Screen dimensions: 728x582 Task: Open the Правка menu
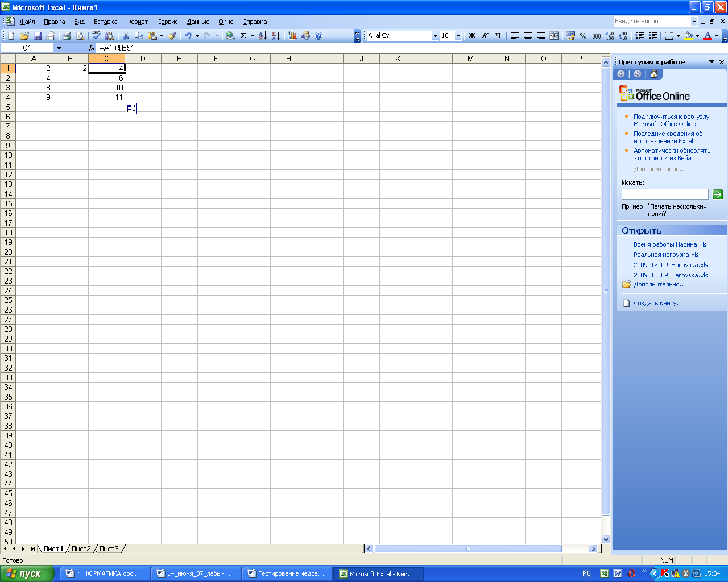55,22
